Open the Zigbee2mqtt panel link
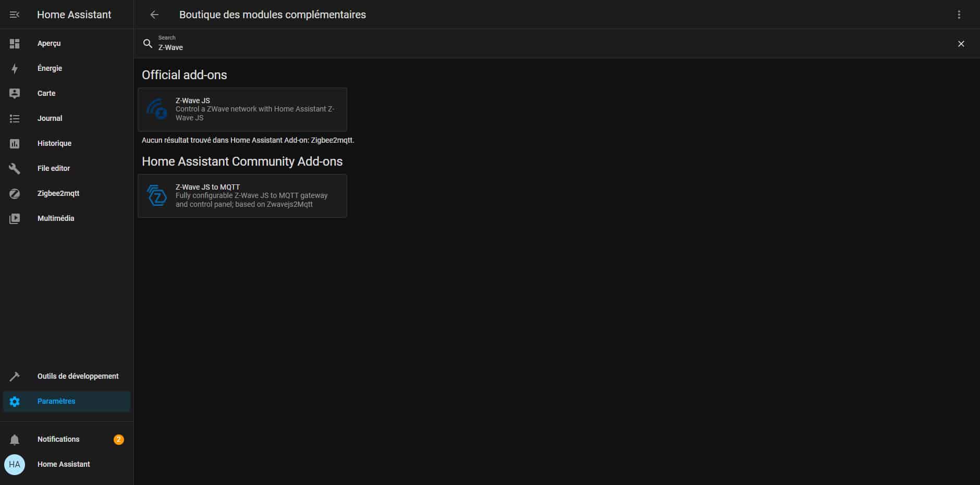The image size is (980, 485). (x=67, y=194)
